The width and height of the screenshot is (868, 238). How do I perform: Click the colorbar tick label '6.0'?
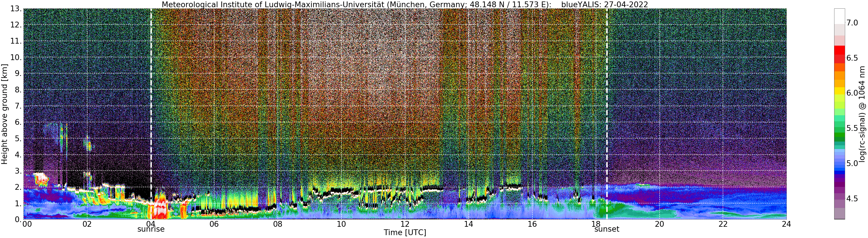pos(852,93)
